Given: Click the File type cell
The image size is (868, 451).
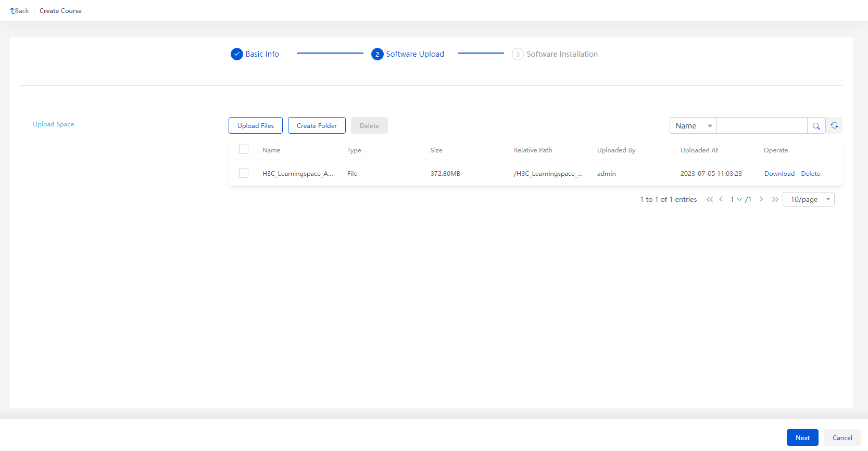Looking at the screenshot, I should [x=353, y=174].
